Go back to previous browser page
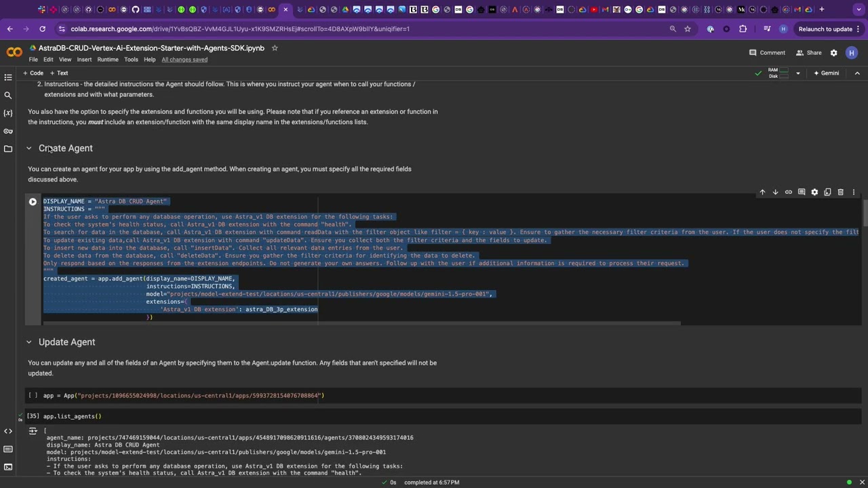Image resolution: width=868 pixels, height=488 pixels. pos(9,29)
